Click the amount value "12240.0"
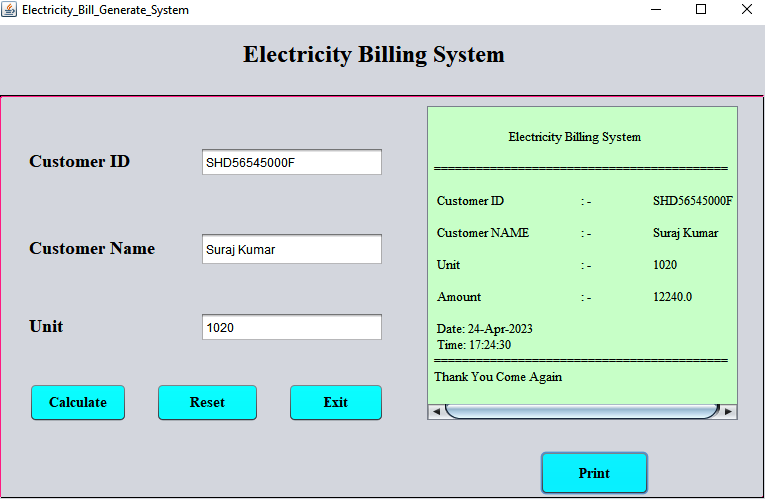 pyautogui.click(x=672, y=297)
